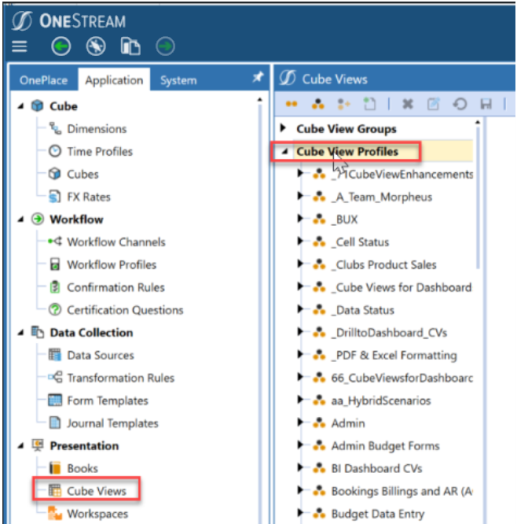Select Admin Budget Forms profile
517x524 pixels.
tap(385, 446)
